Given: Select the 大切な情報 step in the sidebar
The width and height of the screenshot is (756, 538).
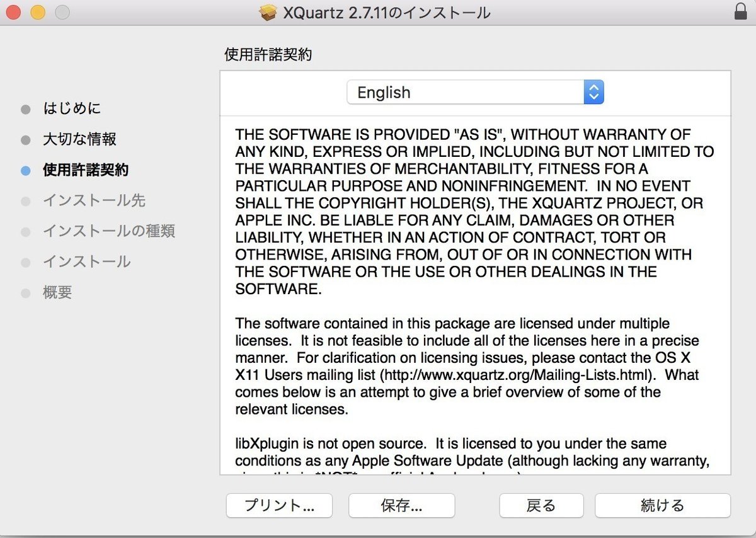Looking at the screenshot, I should pyautogui.click(x=79, y=139).
